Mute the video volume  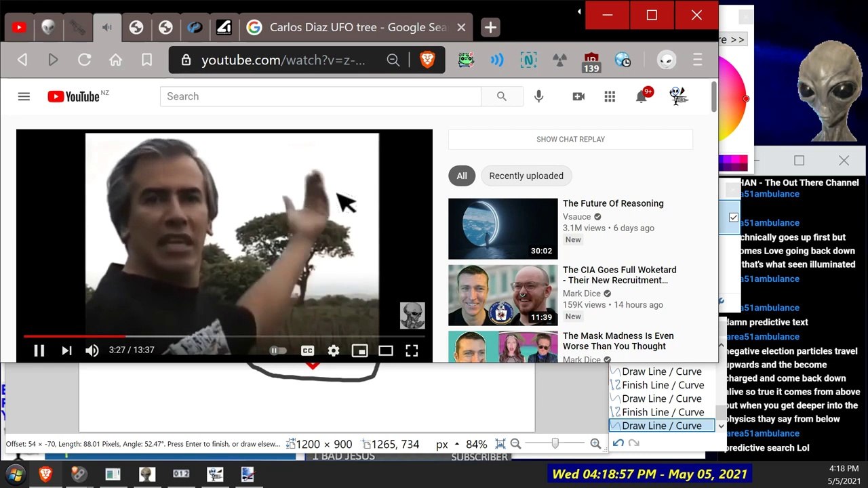[x=92, y=350]
